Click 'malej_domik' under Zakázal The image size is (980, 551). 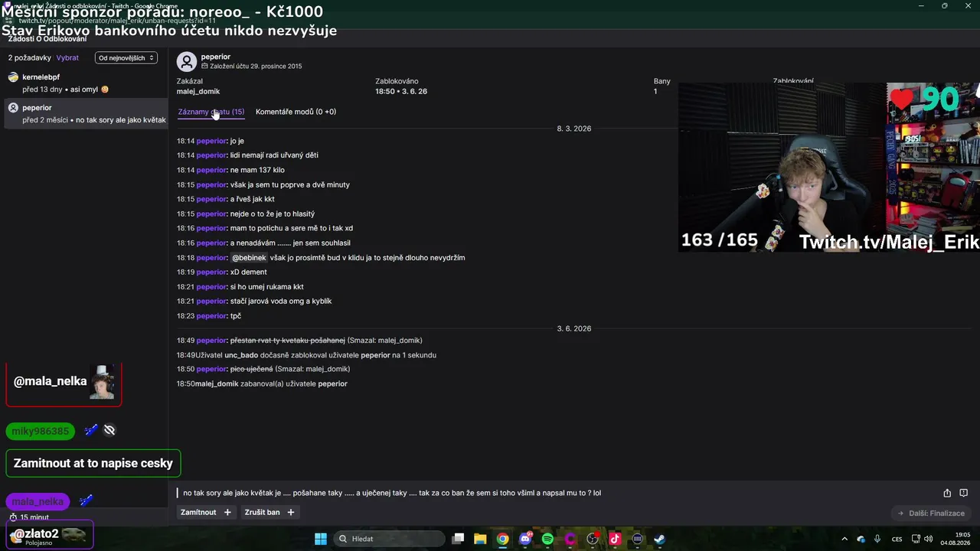tap(198, 91)
